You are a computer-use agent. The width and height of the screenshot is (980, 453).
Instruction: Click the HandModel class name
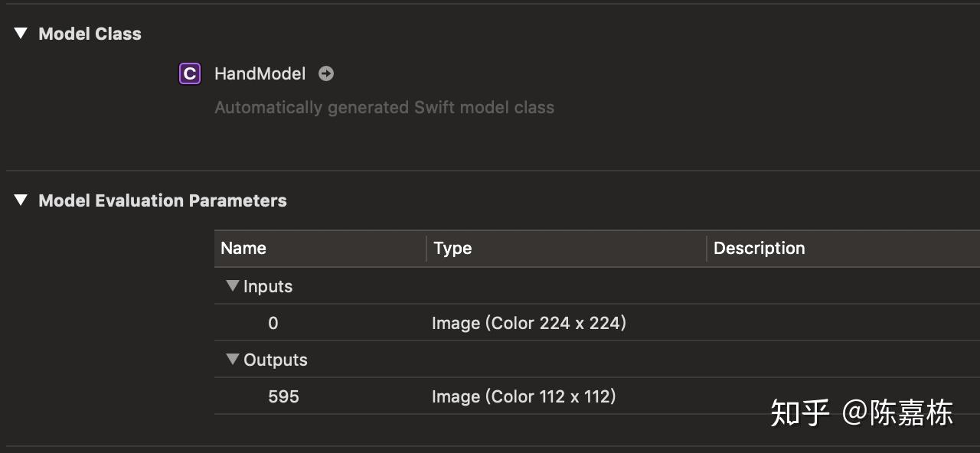click(260, 73)
